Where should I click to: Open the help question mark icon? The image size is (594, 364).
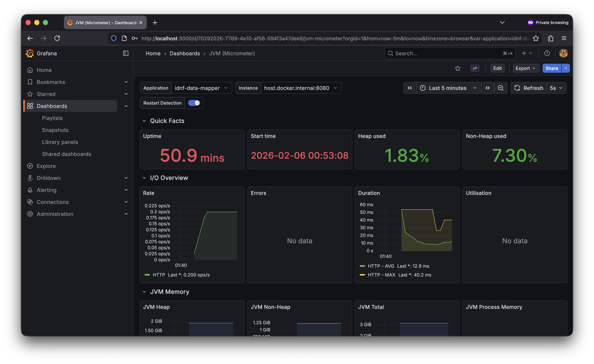tap(547, 53)
